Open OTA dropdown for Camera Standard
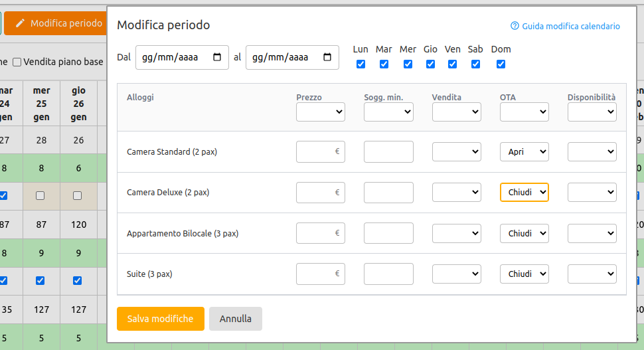Screen dimensions: 644x350 pos(524,152)
